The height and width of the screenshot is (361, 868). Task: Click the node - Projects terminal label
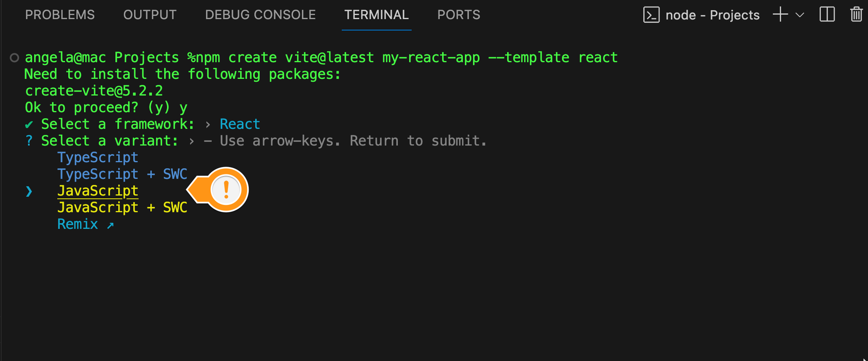[712, 15]
